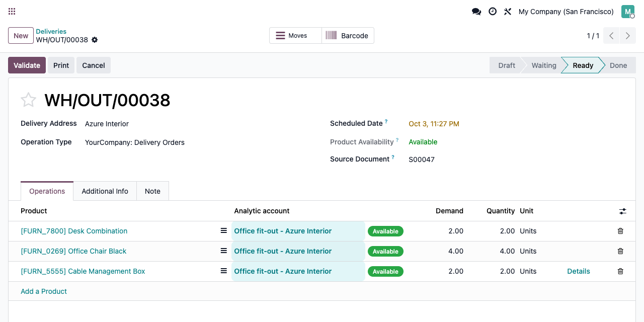
Task: Click the Print button
Action: click(x=61, y=65)
